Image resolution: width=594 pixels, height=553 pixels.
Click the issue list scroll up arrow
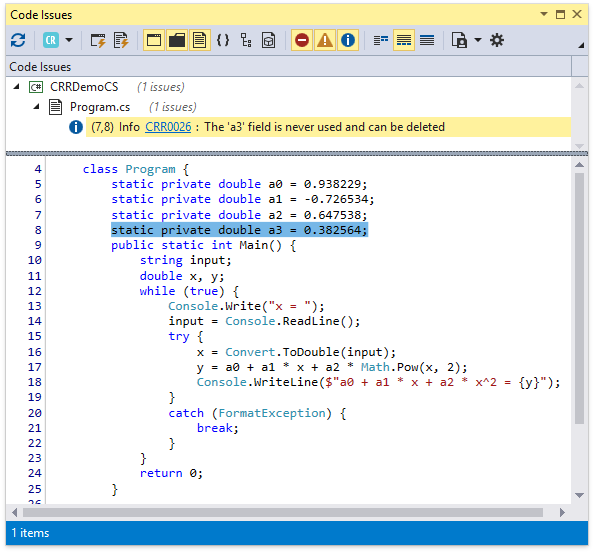(x=579, y=86)
